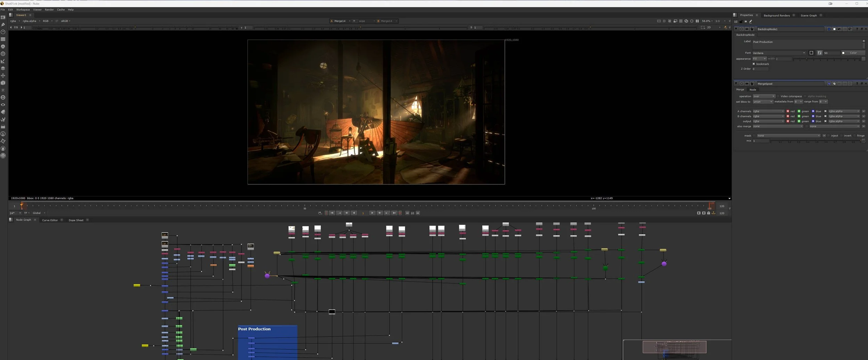Click the centre-node icon on BackdropNode1 panel
Viewport: 868px width, 360px height.
point(741,29)
